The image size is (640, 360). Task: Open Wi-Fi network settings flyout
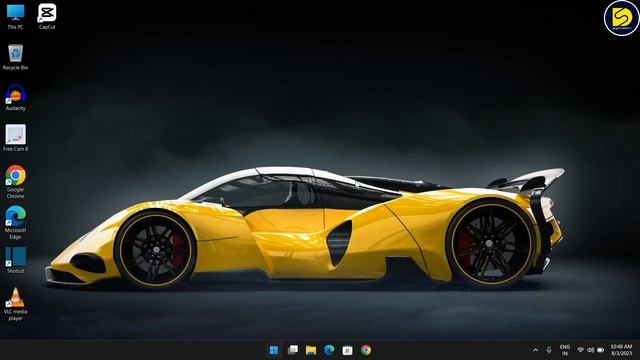(580, 350)
